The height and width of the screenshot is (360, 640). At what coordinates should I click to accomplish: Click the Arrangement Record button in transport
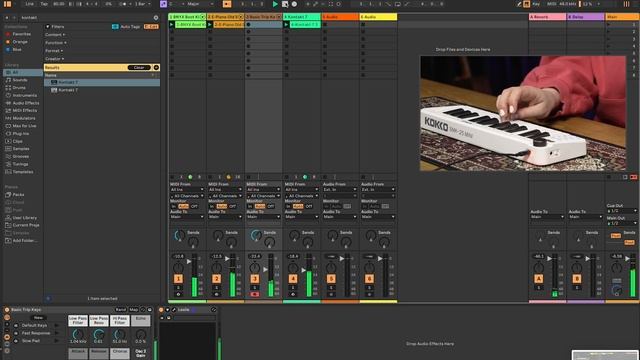click(294, 4)
